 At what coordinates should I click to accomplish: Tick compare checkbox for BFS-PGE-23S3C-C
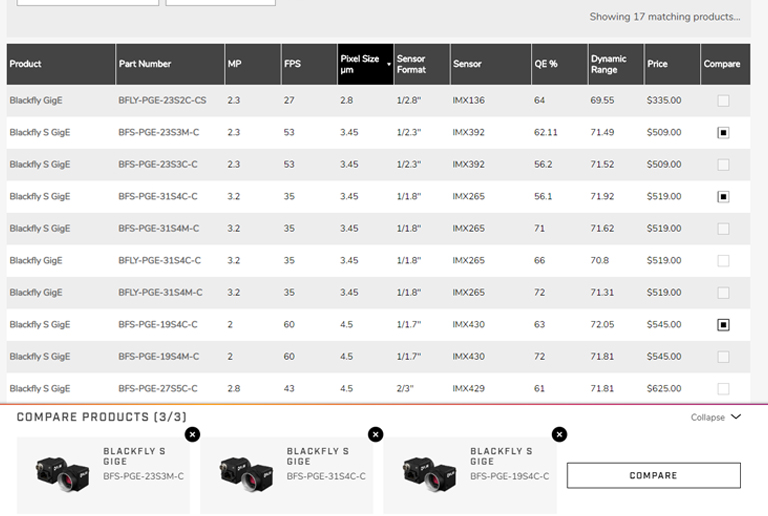(723, 165)
